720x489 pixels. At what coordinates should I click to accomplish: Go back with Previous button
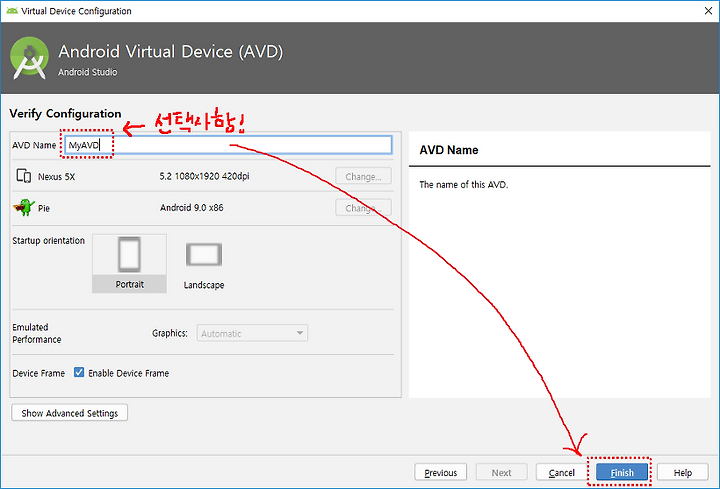click(440, 472)
